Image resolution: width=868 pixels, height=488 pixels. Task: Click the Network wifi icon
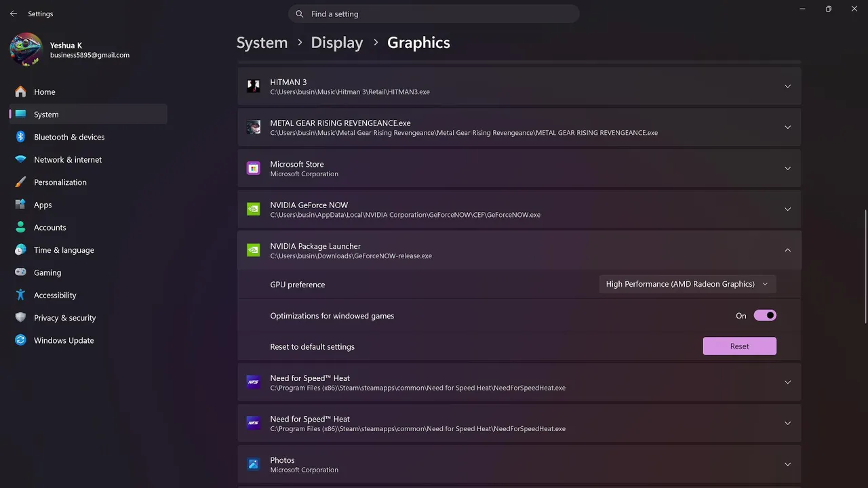click(x=20, y=159)
